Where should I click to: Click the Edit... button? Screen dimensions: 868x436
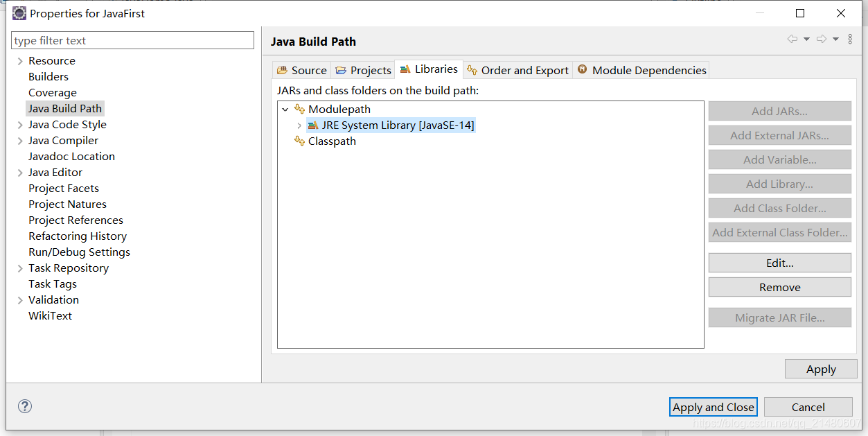(779, 263)
